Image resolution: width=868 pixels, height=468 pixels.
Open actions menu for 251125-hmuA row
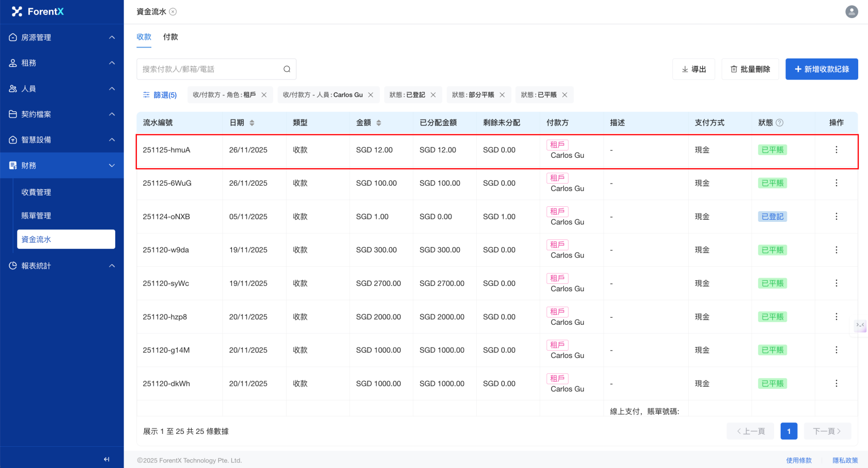click(836, 150)
